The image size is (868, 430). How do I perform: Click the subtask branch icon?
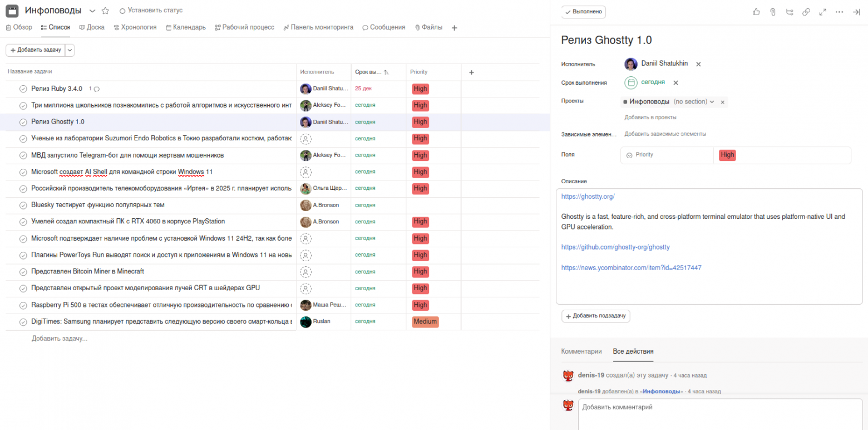coord(789,12)
